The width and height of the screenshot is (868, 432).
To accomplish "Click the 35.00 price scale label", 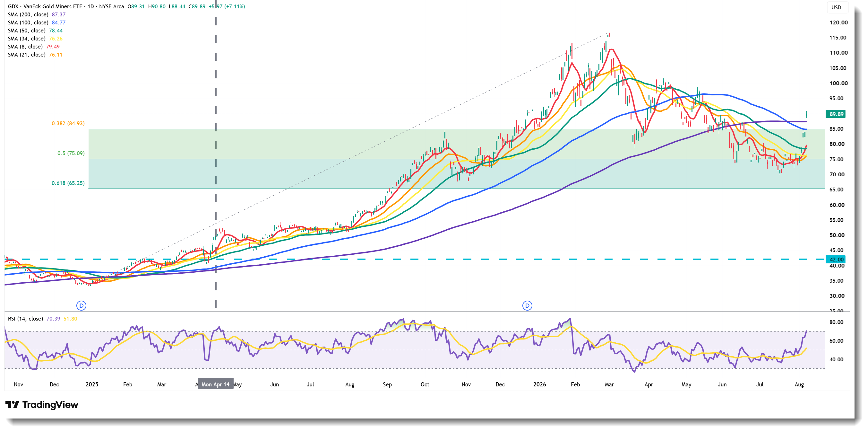I will [837, 281].
